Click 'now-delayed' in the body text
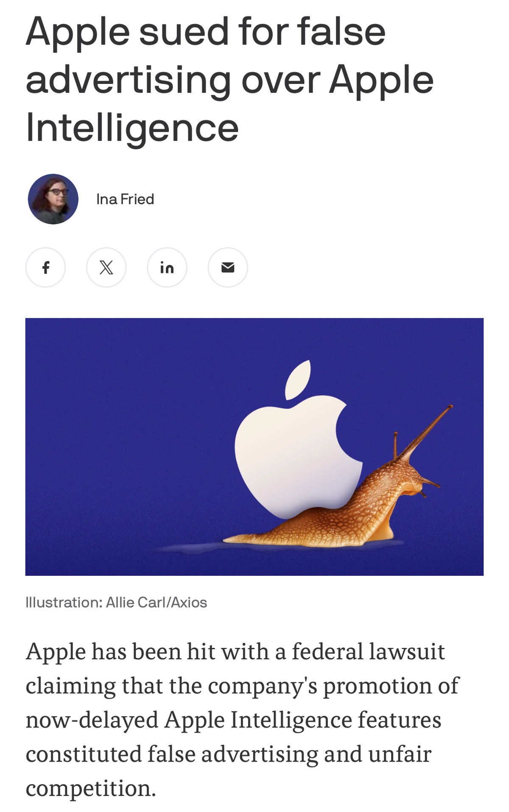Image resolution: width=509 pixels, height=812 pixels. tap(92, 720)
